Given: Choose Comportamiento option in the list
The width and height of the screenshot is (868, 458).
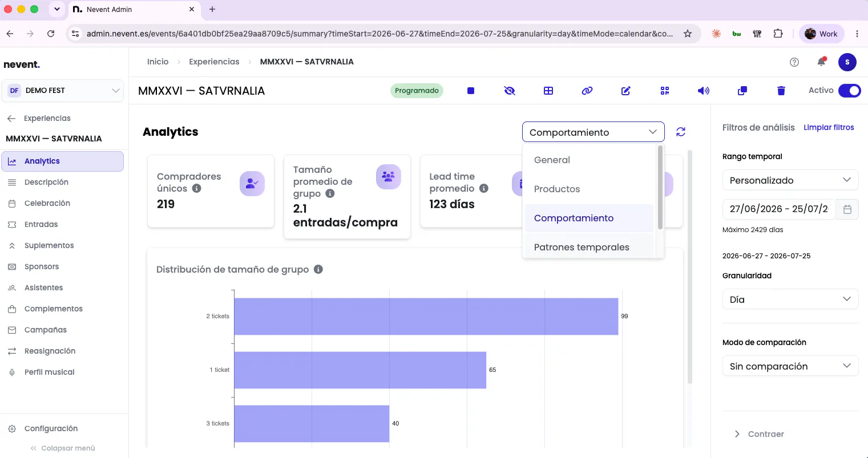Looking at the screenshot, I should point(589,218).
